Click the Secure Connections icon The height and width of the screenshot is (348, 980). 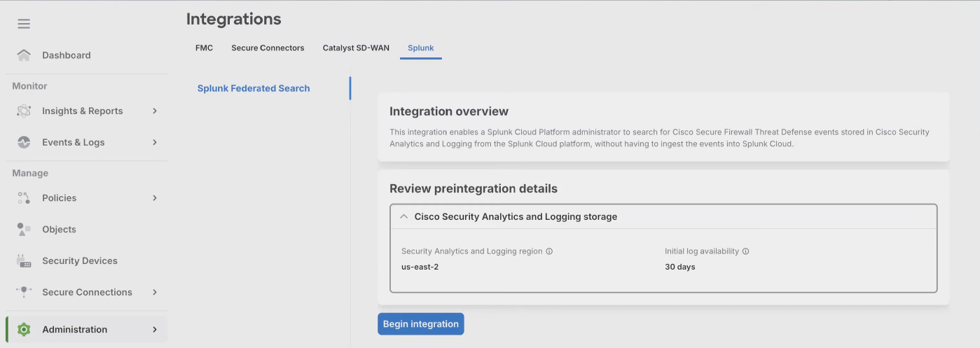point(24,292)
